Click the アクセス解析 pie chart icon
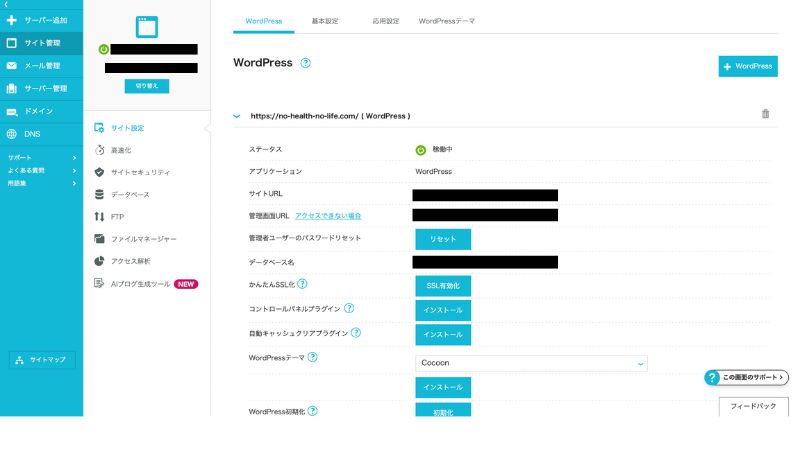 pyautogui.click(x=99, y=261)
